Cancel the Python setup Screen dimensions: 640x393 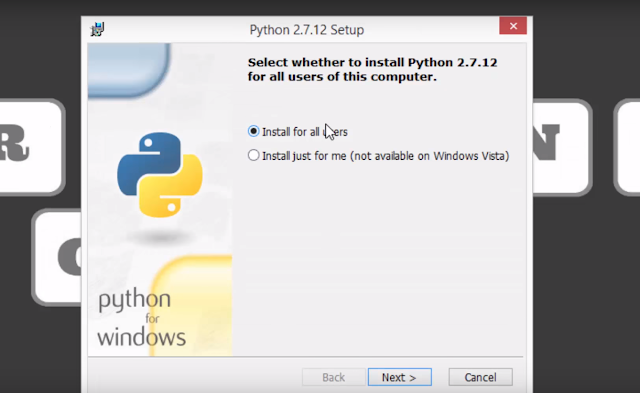click(480, 377)
